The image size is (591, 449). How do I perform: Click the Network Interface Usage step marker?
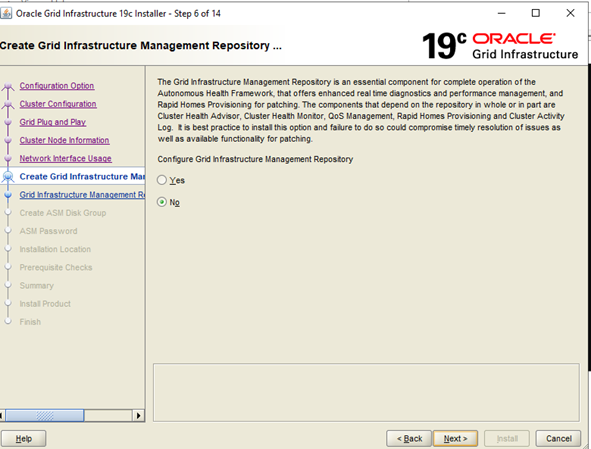[x=8, y=158]
